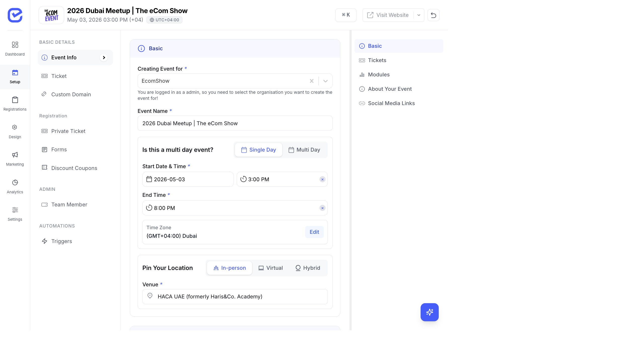This screenshot has width=644, height=362.
Task: Click the undo arrow icon near Visit Website
Action: point(433,15)
